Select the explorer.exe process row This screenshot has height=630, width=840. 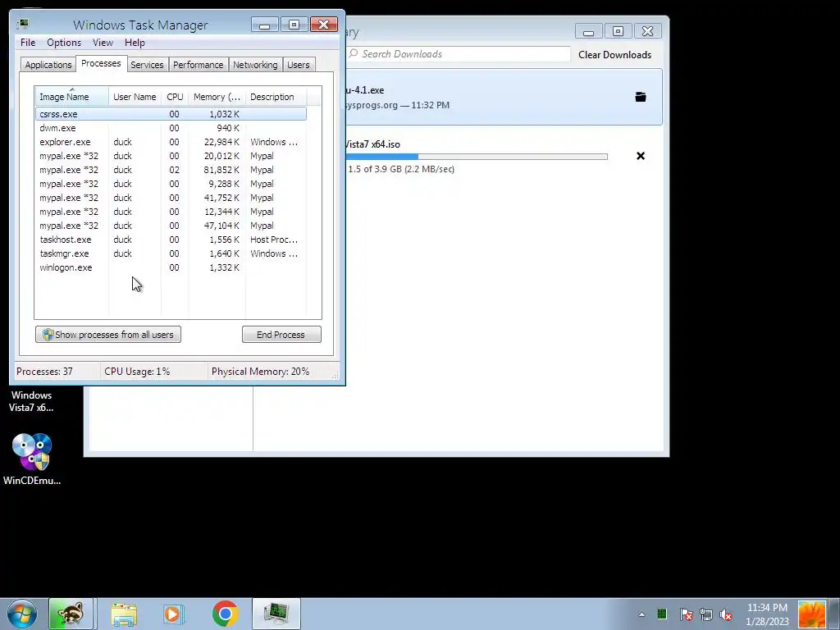tap(171, 142)
